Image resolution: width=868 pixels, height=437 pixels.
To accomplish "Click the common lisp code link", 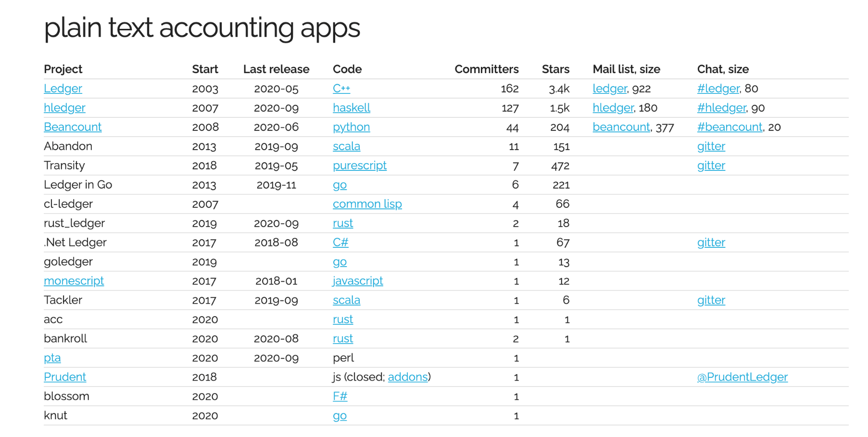I will [x=367, y=204].
